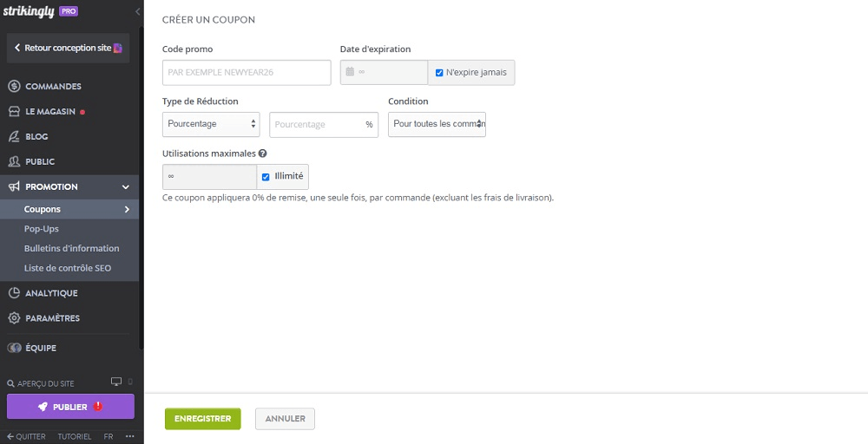
Task: Click the Code promo input field
Action: 247,73
